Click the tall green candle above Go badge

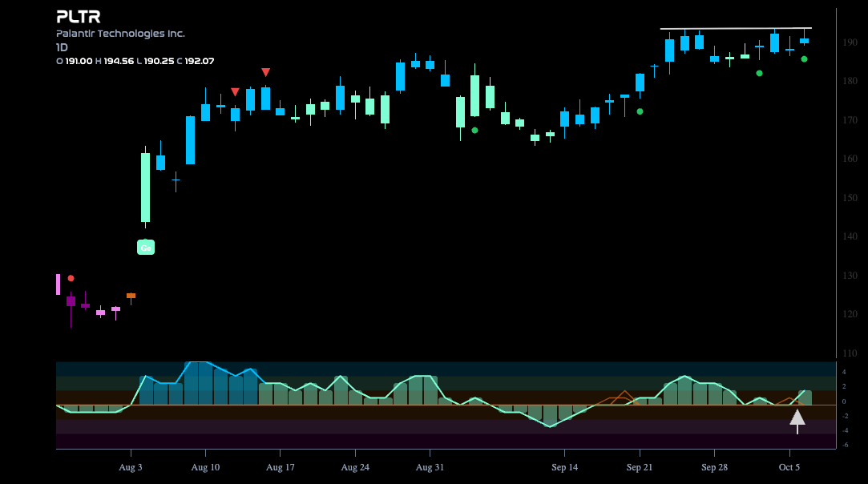click(x=146, y=188)
